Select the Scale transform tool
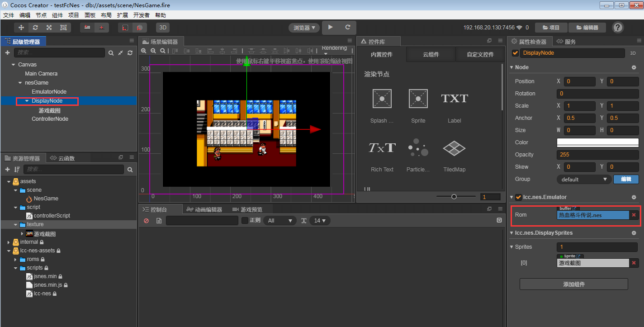The image size is (644, 327). coord(49,28)
